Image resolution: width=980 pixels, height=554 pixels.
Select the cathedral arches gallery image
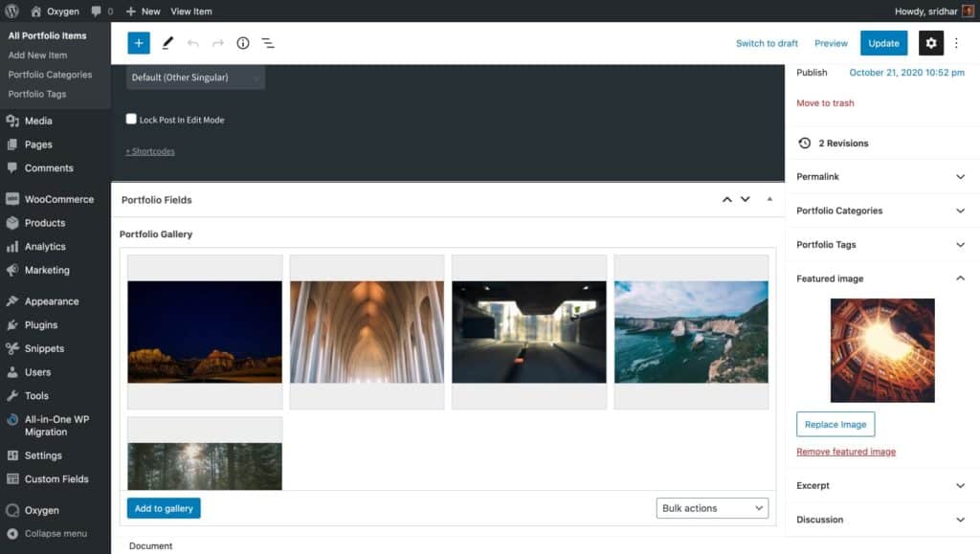pos(367,332)
